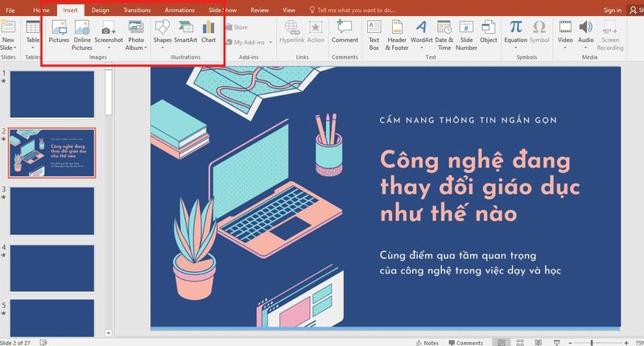Image resolution: width=644 pixels, height=346 pixels.
Task: Switch to the View tab
Action: pyautogui.click(x=289, y=10)
